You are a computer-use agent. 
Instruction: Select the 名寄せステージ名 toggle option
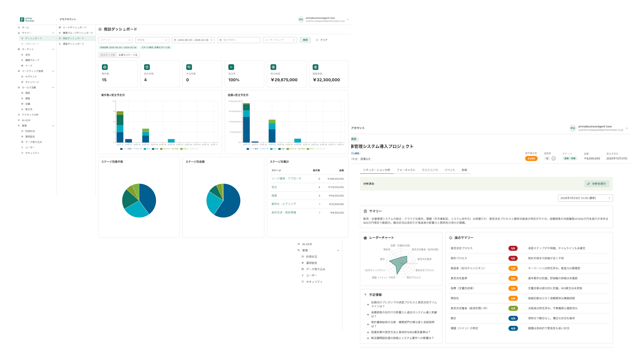click(128, 55)
